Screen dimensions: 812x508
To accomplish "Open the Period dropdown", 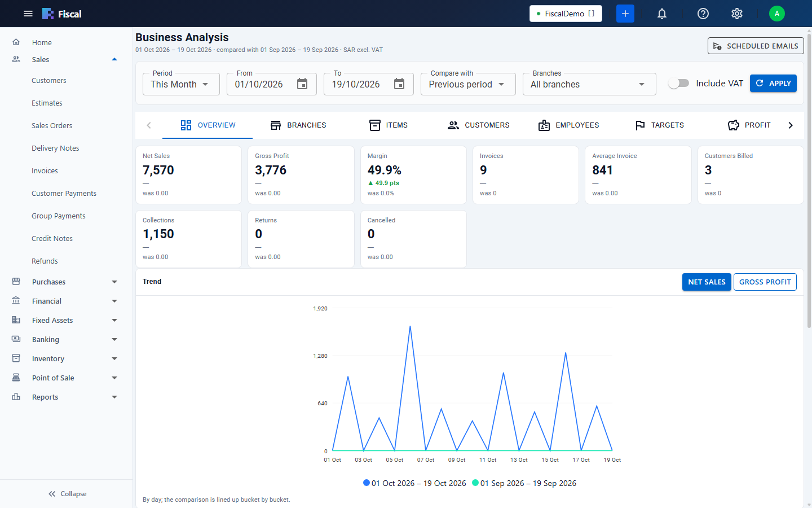I will pos(181,84).
